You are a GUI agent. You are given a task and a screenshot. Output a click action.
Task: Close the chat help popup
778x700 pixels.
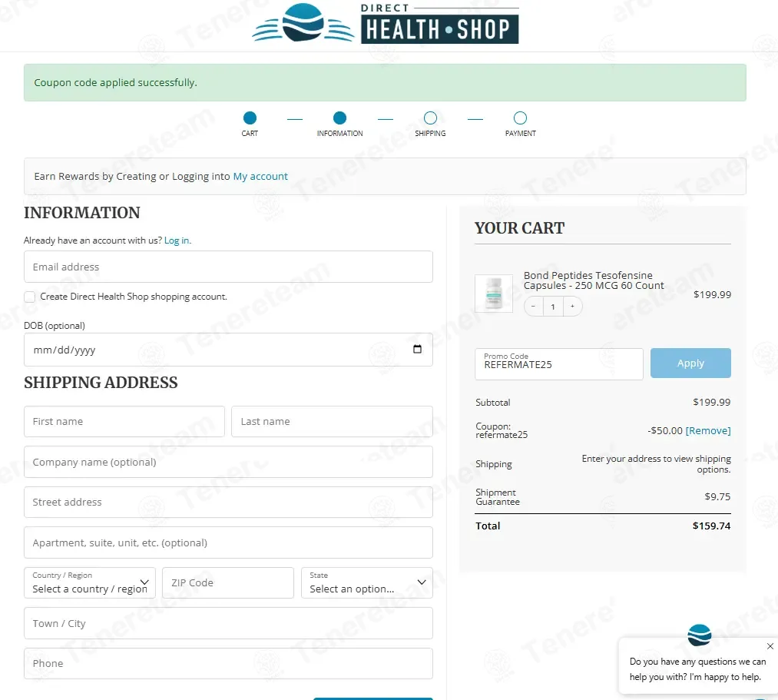(770, 646)
